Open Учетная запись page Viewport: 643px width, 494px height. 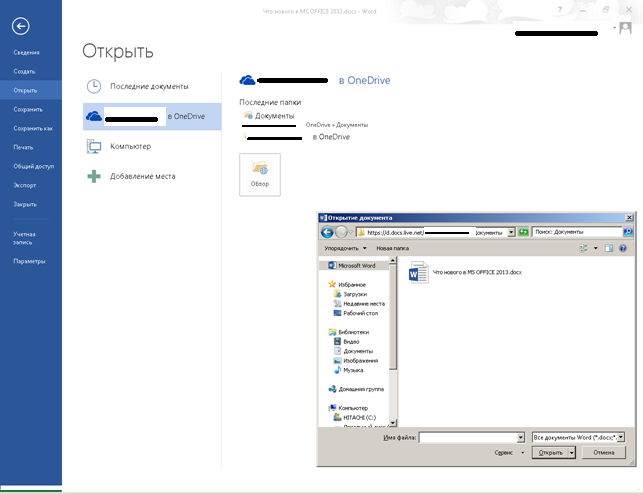[x=24, y=238]
